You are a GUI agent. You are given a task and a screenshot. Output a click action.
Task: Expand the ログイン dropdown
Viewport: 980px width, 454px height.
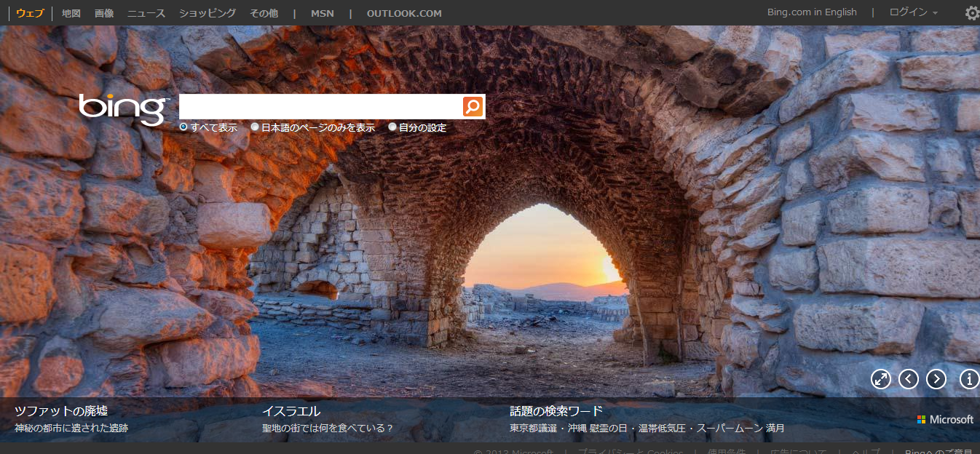point(913,12)
